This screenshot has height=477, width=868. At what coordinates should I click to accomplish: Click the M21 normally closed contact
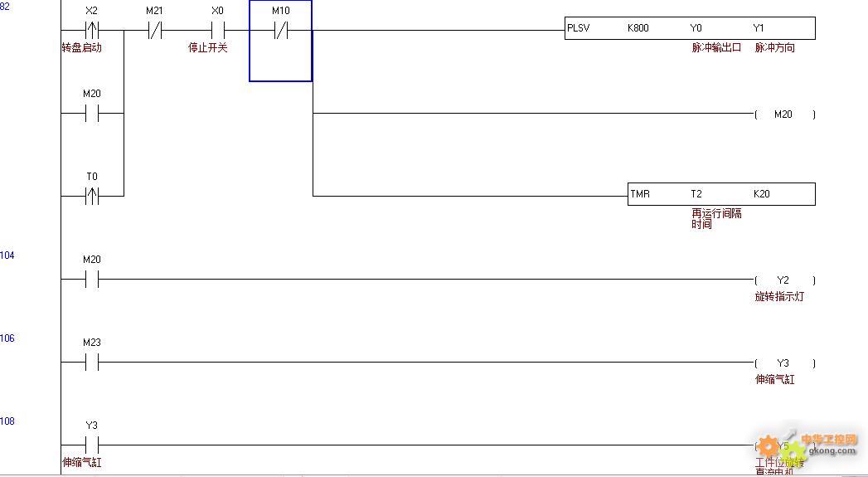click(x=154, y=30)
